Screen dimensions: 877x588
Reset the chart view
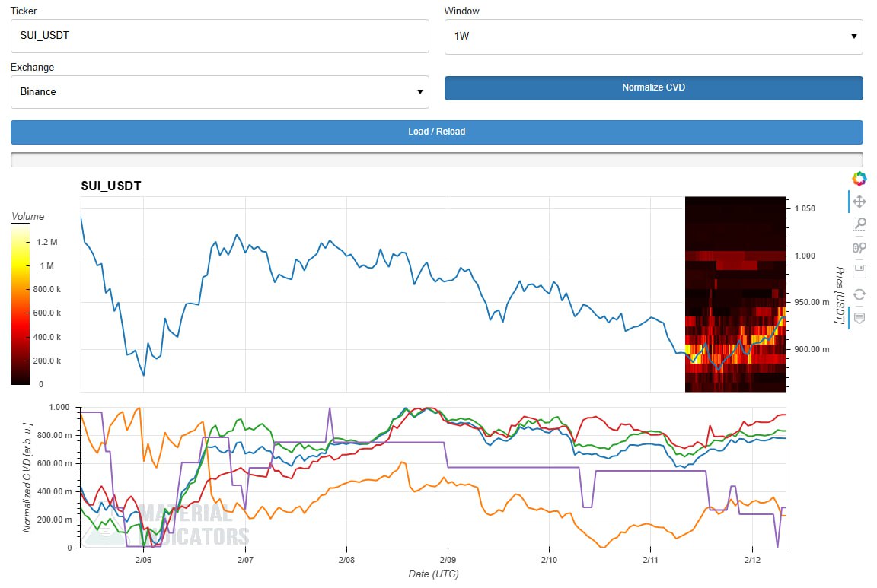tap(859, 294)
